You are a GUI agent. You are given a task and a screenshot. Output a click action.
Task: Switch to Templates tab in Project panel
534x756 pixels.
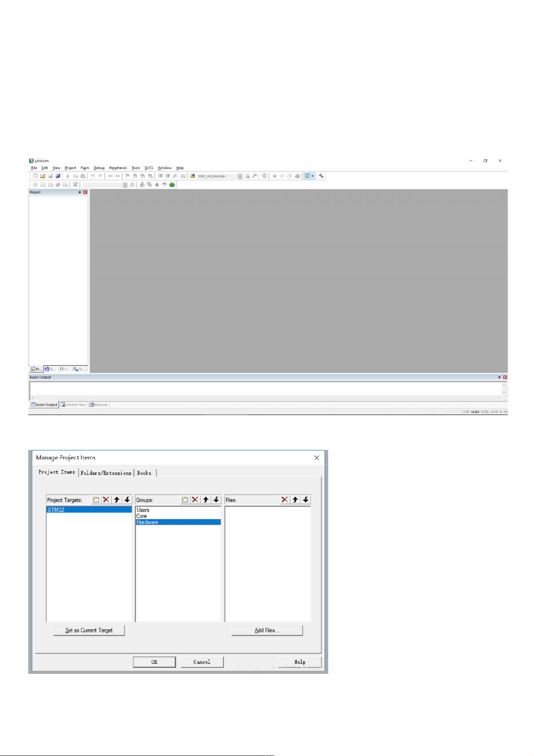pyautogui.click(x=79, y=369)
